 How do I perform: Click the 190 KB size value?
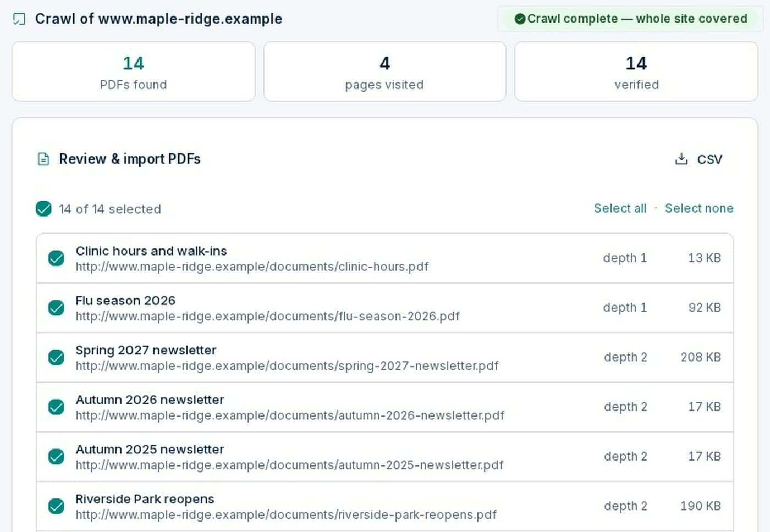coord(701,506)
